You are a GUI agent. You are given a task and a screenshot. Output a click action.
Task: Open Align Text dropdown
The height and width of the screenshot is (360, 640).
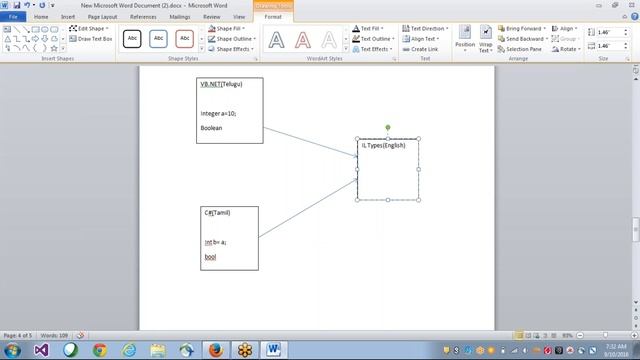(420, 39)
